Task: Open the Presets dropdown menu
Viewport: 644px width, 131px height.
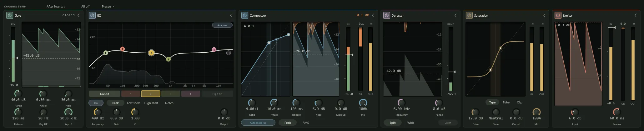Action: click(x=108, y=6)
